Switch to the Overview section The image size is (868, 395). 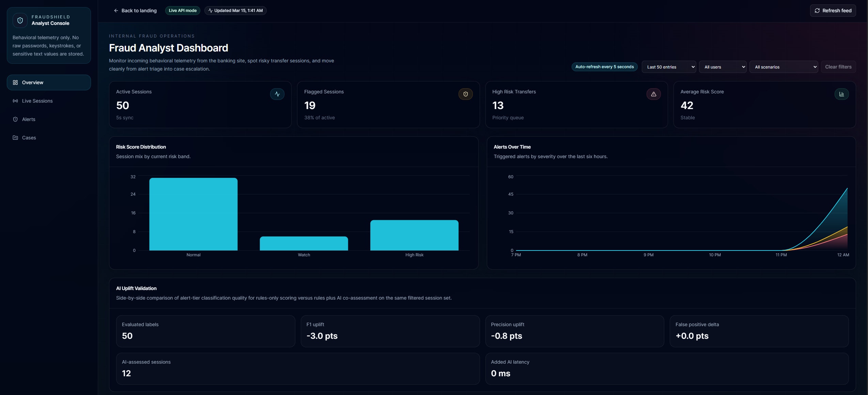pos(49,82)
